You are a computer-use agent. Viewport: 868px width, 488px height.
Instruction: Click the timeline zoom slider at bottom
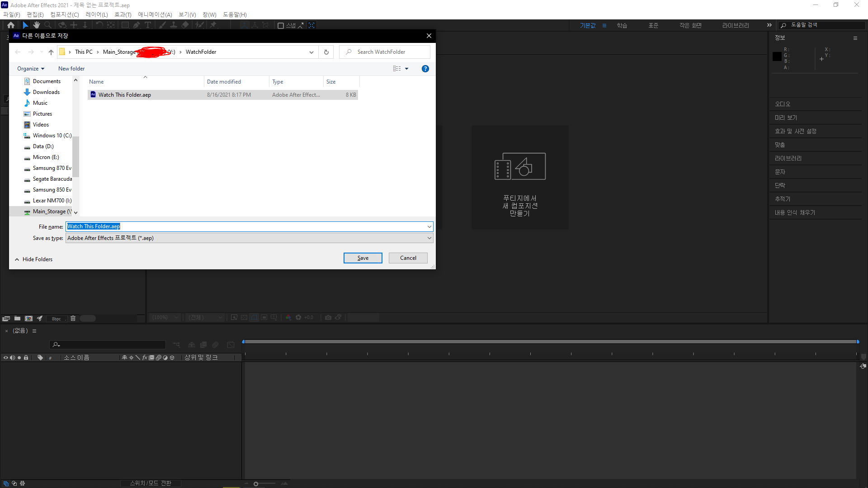pyautogui.click(x=256, y=484)
